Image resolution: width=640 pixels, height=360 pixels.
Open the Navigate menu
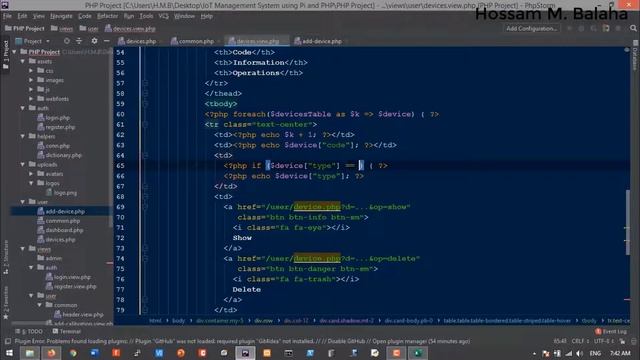61,16
